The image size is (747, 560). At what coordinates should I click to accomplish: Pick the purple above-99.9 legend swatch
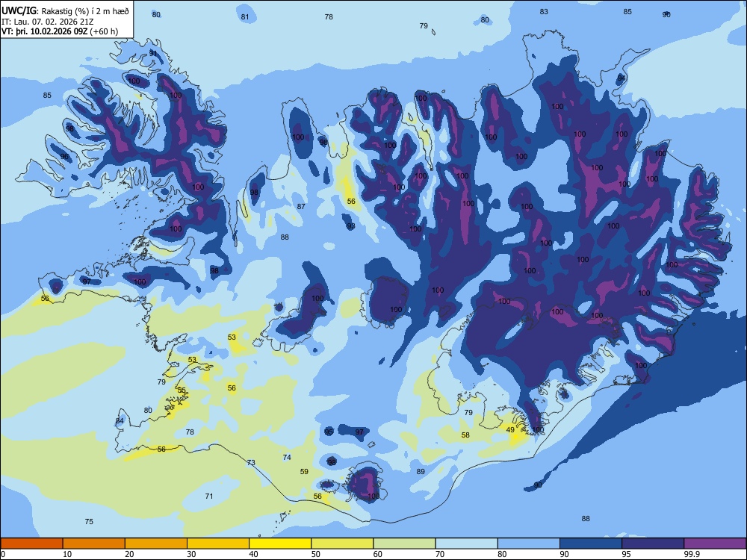point(715,544)
